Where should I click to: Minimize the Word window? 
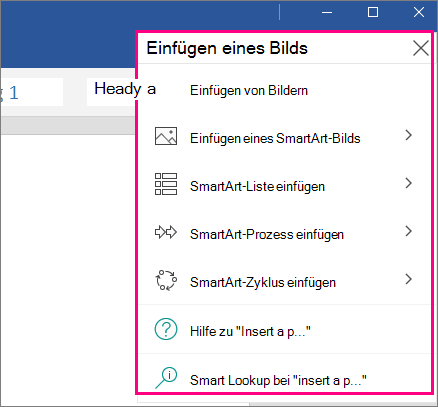tap(327, 13)
